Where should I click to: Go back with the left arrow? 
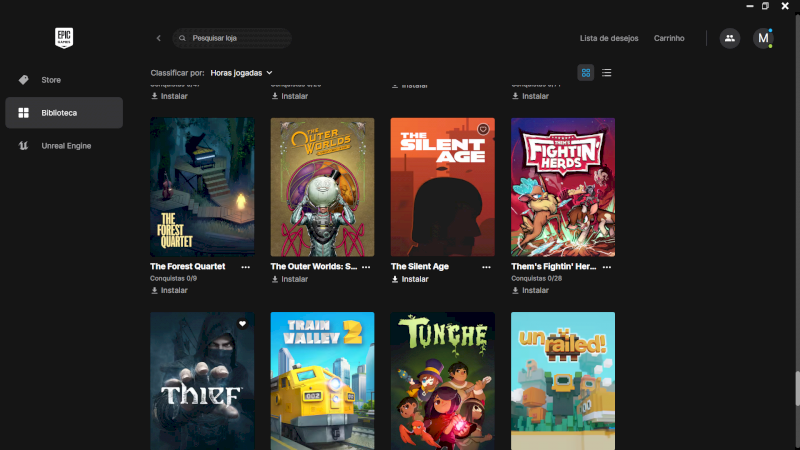point(159,38)
